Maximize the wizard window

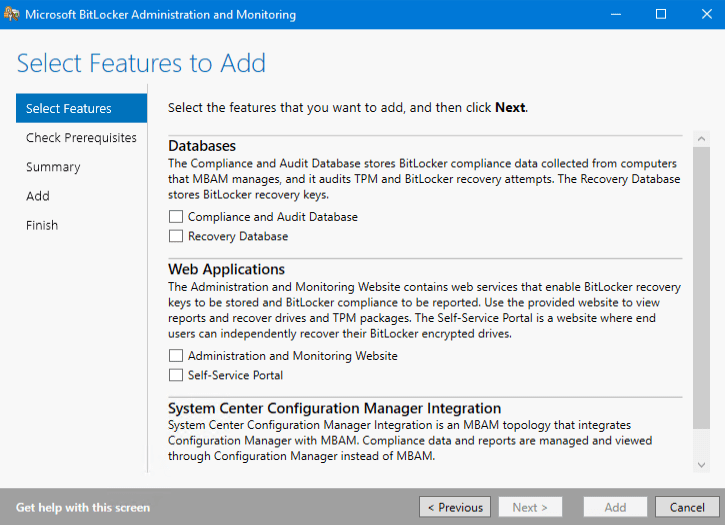click(x=661, y=15)
